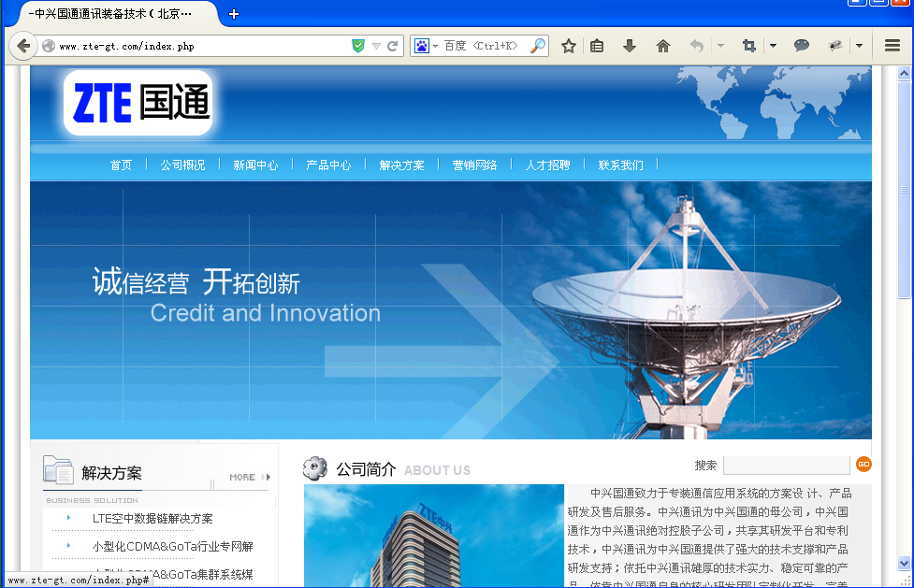Click the Credit and Innovation banner text
Image resolution: width=914 pixels, height=588 pixels.
point(266,313)
